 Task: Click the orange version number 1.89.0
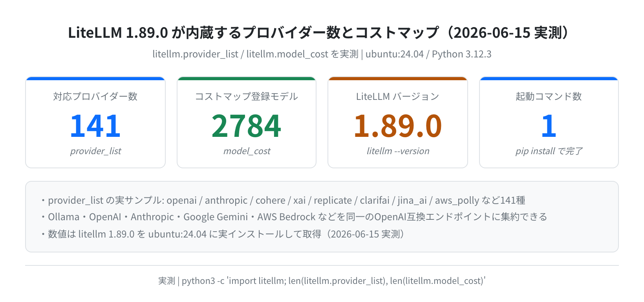pyautogui.click(x=398, y=126)
